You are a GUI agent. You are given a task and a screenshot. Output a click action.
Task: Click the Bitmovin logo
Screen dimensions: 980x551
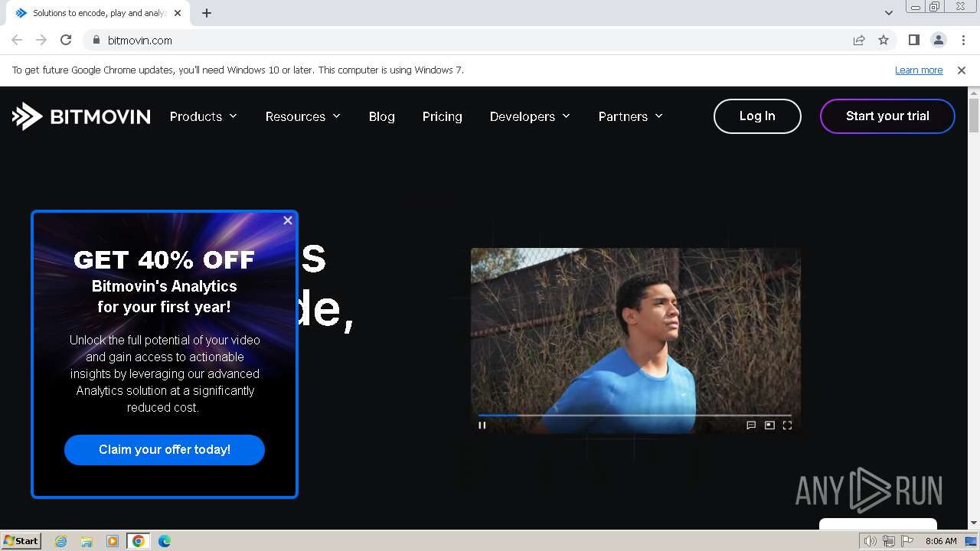coord(81,116)
